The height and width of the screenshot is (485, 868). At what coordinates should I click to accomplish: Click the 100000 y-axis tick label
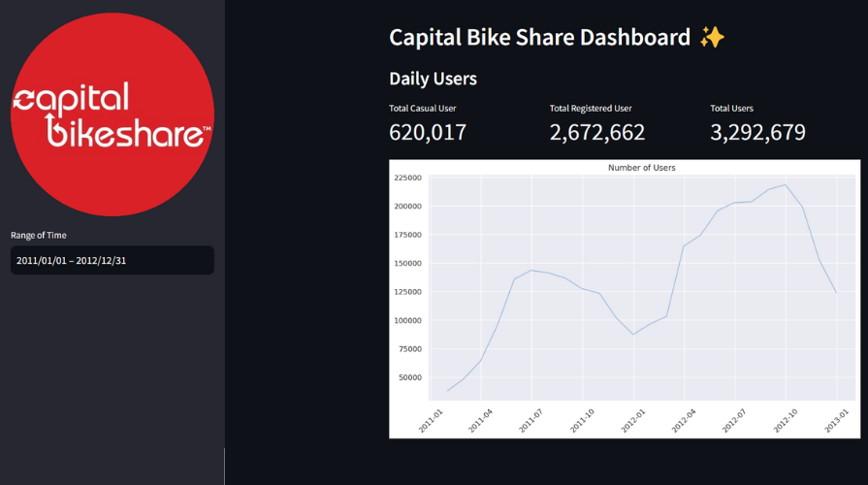[408, 320]
